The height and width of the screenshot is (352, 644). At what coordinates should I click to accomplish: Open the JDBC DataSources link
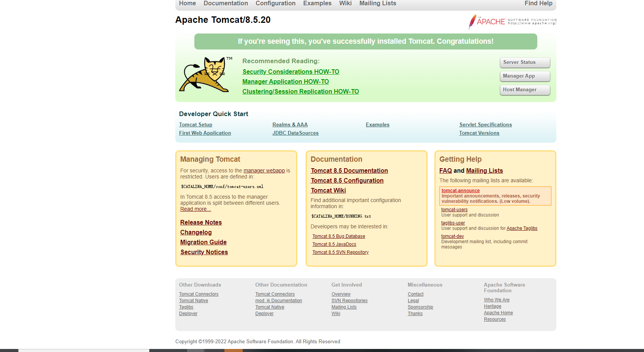pos(295,133)
